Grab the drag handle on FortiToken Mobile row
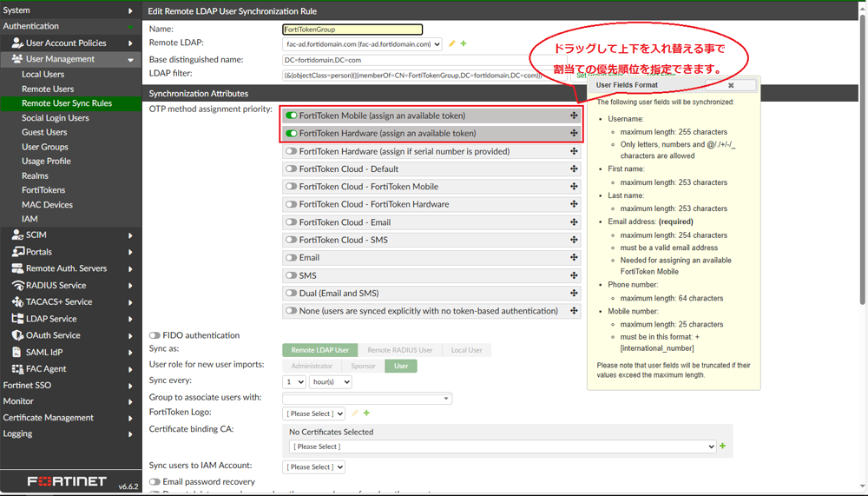The image size is (868, 496). pos(574,116)
